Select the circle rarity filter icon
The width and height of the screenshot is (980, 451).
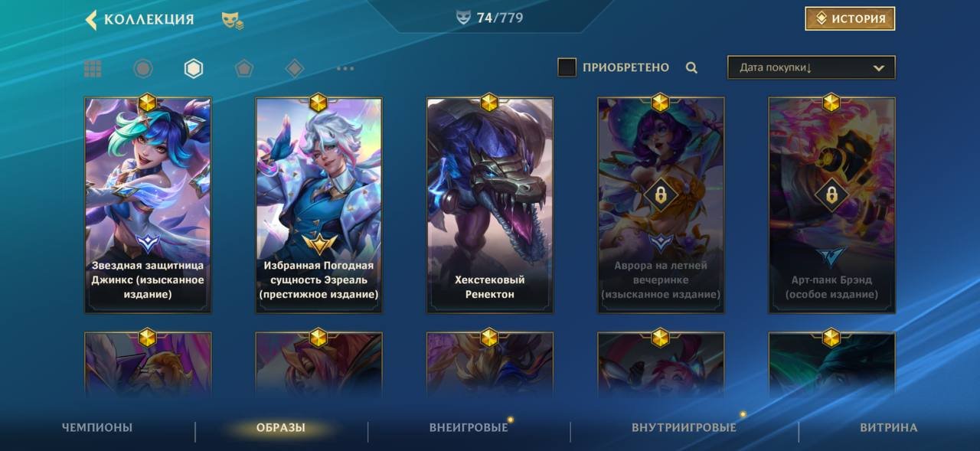[143, 69]
